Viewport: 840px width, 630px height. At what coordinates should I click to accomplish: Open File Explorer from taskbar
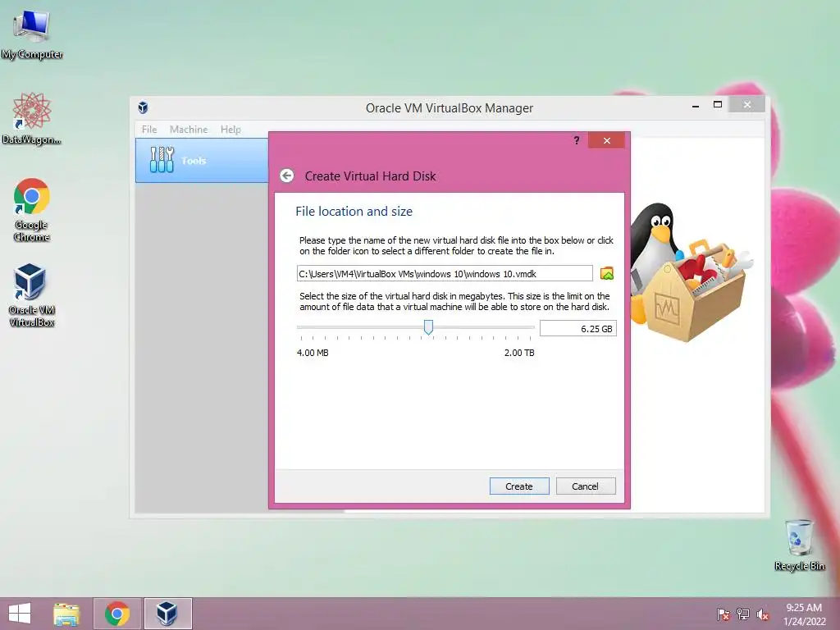66,614
